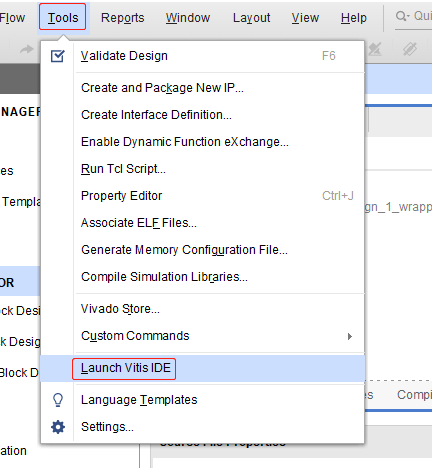Image resolution: width=432 pixels, height=468 pixels.
Task: Choose Run Tcl Script
Action: click(x=202, y=169)
